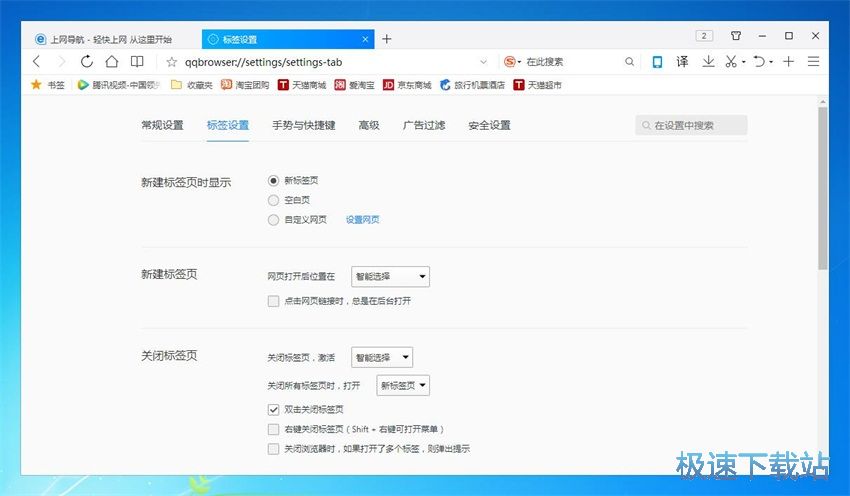Select the 自定义网页 radio option
Screen dimensions: 850x496
coord(274,220)
